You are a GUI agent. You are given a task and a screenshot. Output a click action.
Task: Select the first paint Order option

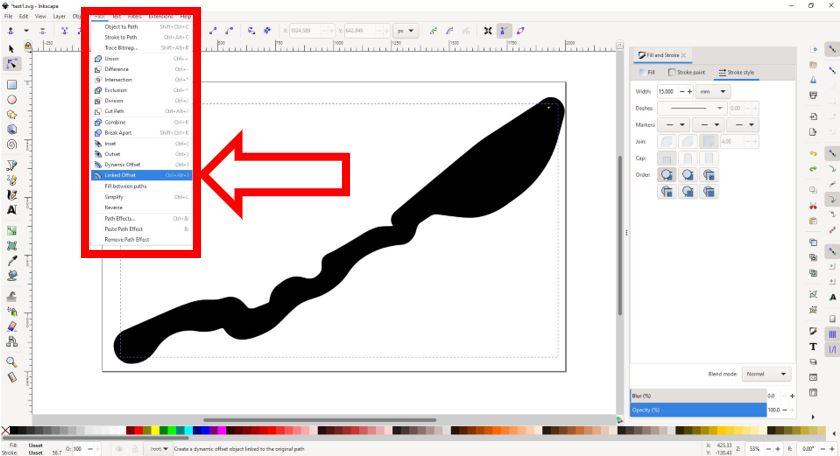pyautogui.click(x=666, y=175)
